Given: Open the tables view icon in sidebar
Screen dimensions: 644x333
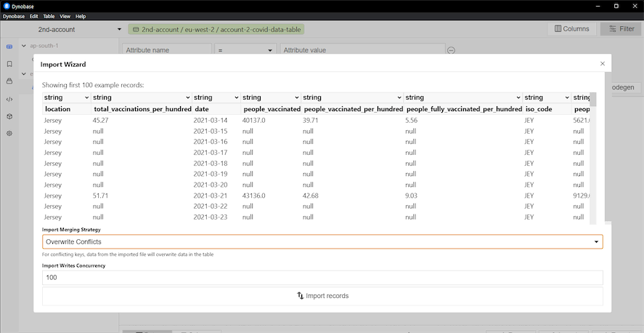Looking at the screenshot, I should tap(9, 47).
